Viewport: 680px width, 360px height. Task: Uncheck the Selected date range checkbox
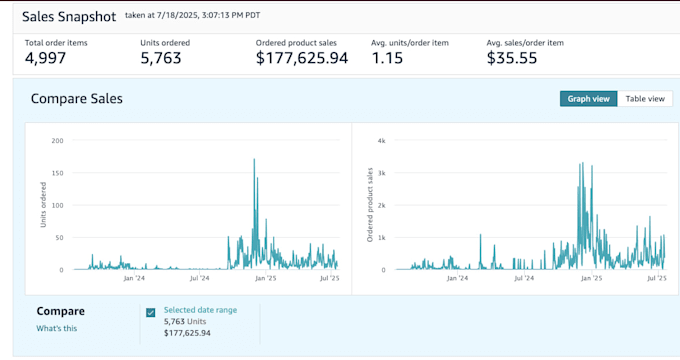150,313
